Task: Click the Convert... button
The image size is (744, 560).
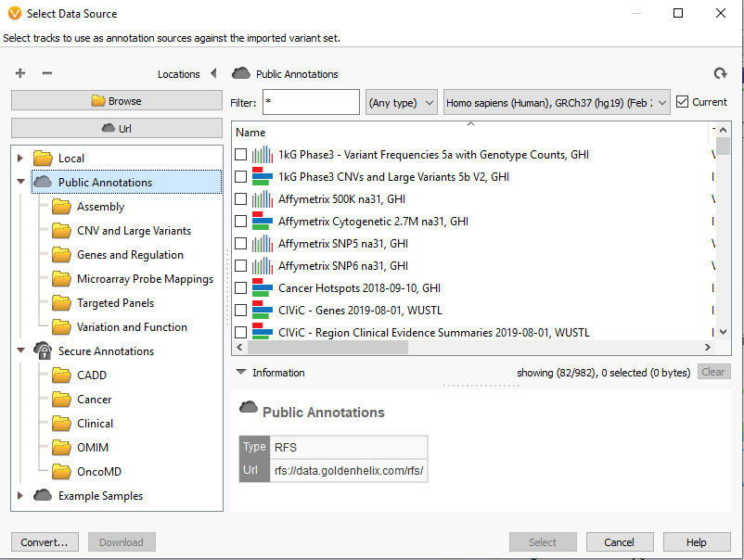Action: pyautogui.click(x=45, y=541)
